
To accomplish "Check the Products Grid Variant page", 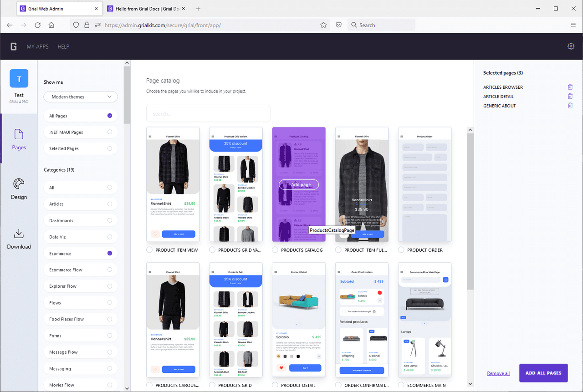I will pos(212,250).
